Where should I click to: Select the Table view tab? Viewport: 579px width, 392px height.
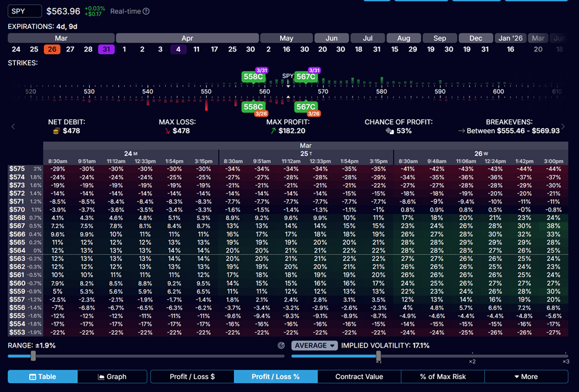coord(43,377)
